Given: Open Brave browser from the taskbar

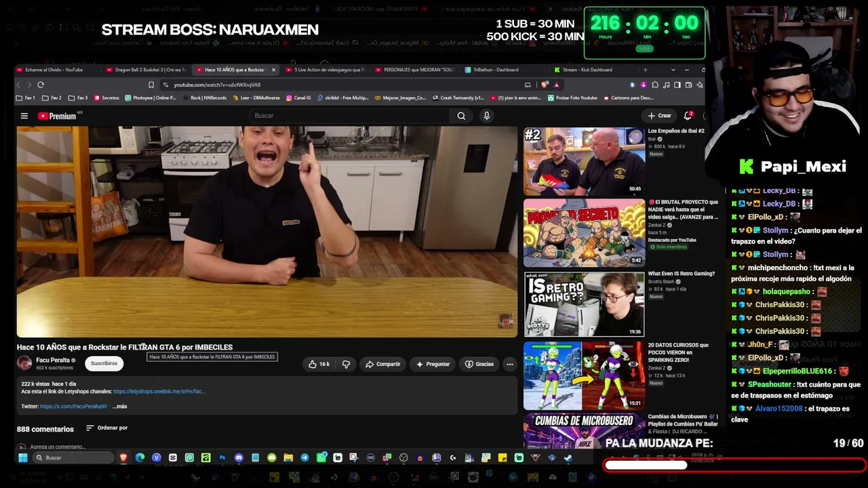Looking at the screenshot, I should click(x=123, y=457).
